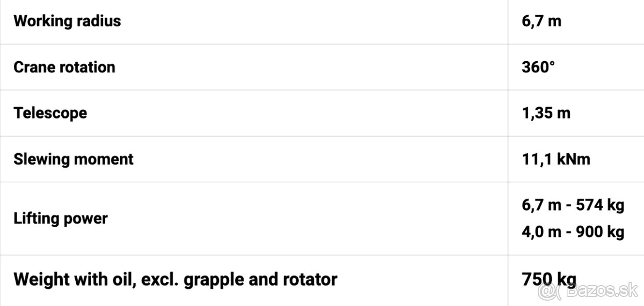Select the Working radius label
Viewport: 644px width, 306px height.
click(67, 21)
